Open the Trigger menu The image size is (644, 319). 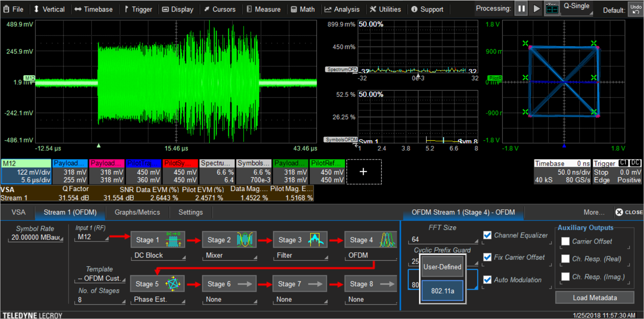coord(138,9)
